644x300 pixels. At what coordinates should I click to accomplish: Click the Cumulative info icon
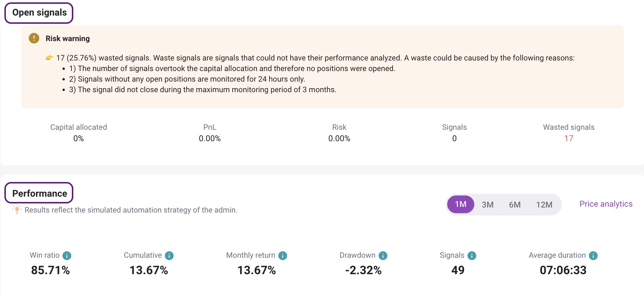tap(169, 256)
